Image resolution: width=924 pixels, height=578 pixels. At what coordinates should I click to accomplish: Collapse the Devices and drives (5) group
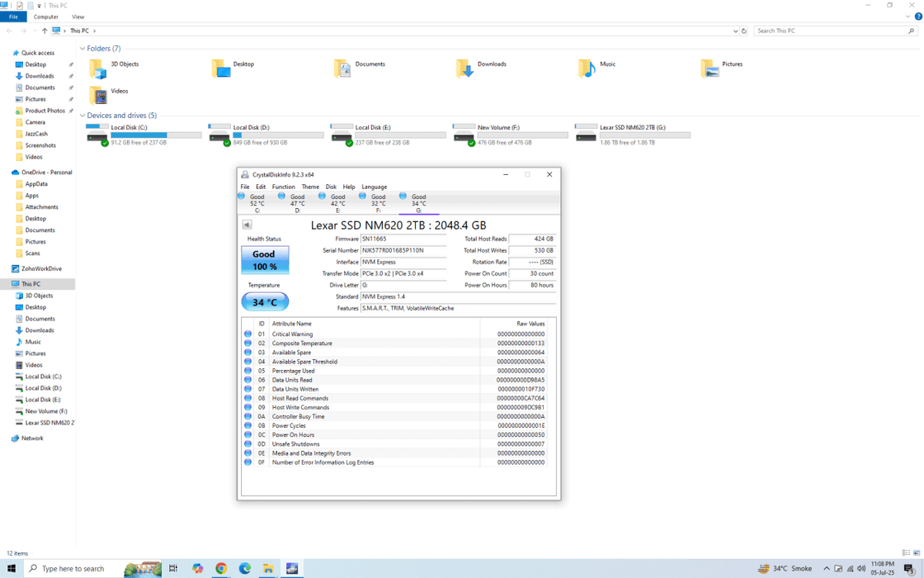82,116
